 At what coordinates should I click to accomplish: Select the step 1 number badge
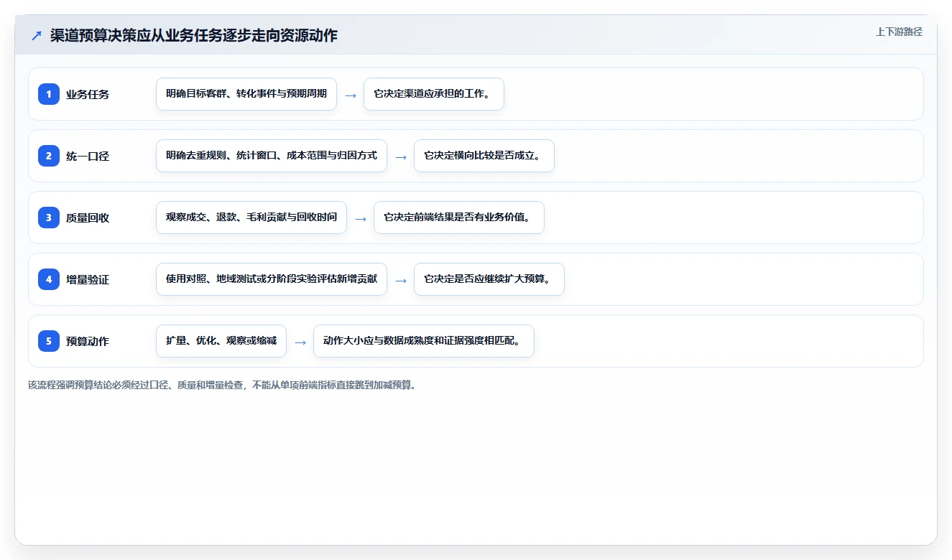49,94
